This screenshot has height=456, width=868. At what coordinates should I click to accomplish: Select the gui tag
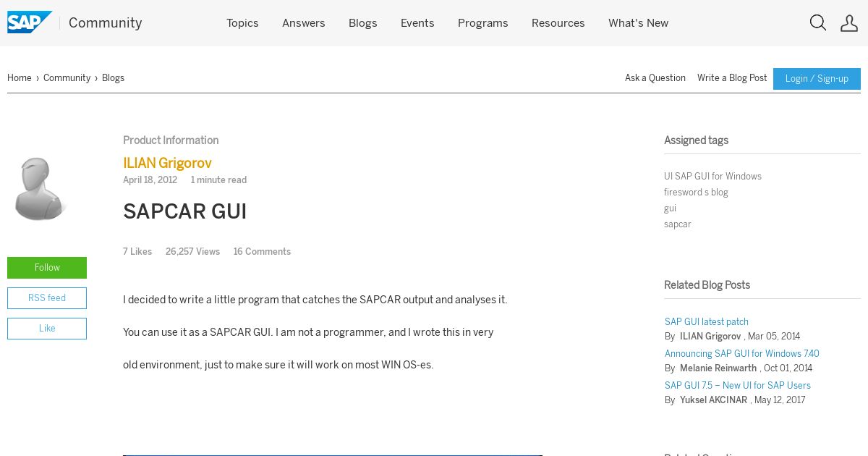(x=670, y=208)
